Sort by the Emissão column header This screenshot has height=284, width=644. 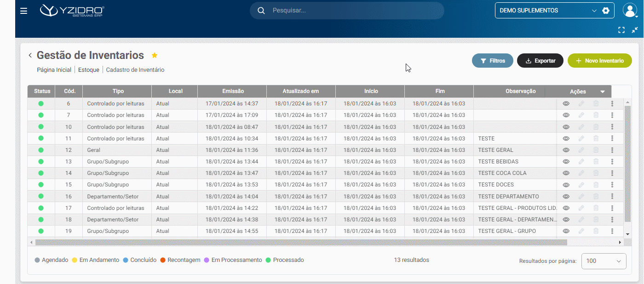coord(233,91)
